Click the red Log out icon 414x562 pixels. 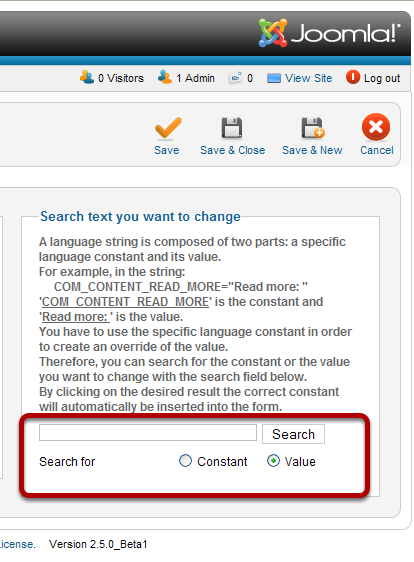(x=353, y=77)
